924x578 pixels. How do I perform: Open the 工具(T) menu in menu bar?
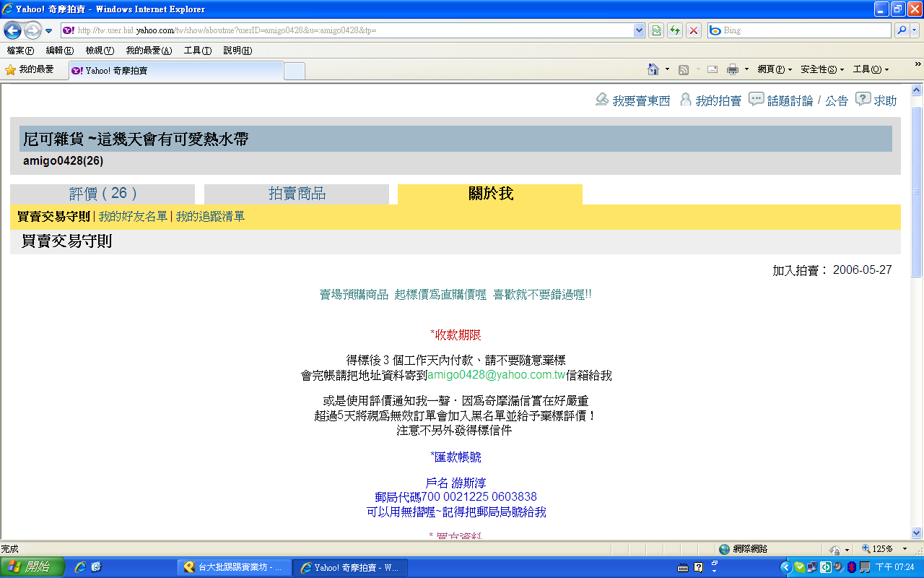(x=198, y=51)
